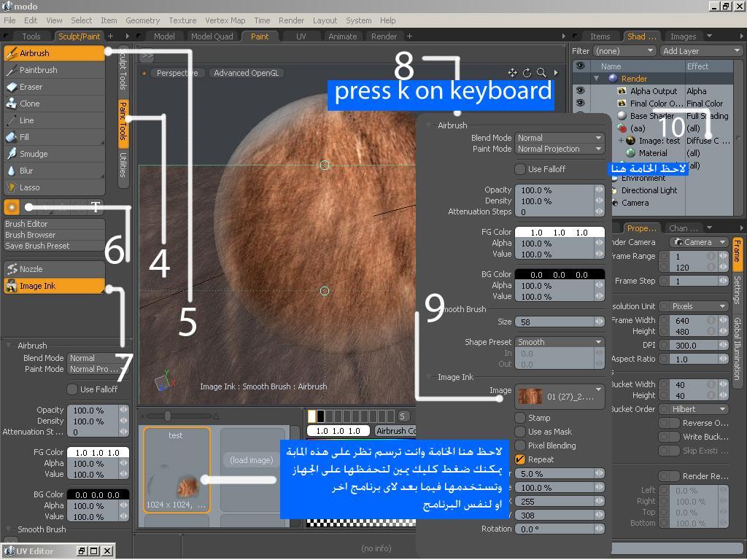Open the Vertex Map menu
Viewport: 747px width, 560px height.
click(x=225, y=20)
